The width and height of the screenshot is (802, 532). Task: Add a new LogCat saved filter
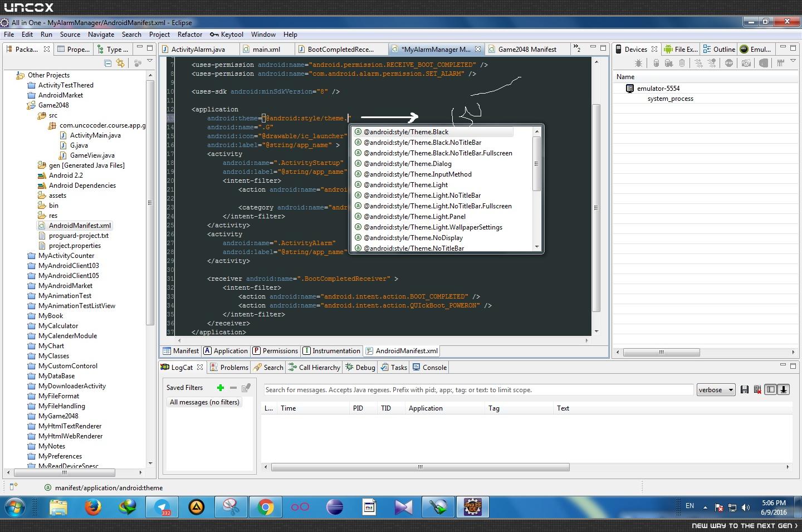pyautogui.click(x=221, y=388)
